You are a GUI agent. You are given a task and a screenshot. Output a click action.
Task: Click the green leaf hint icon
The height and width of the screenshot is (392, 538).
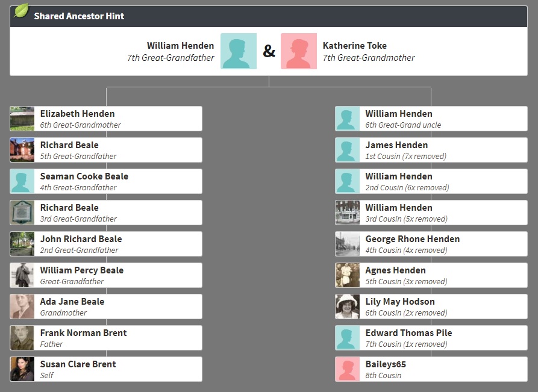click(x=21, y=10)
